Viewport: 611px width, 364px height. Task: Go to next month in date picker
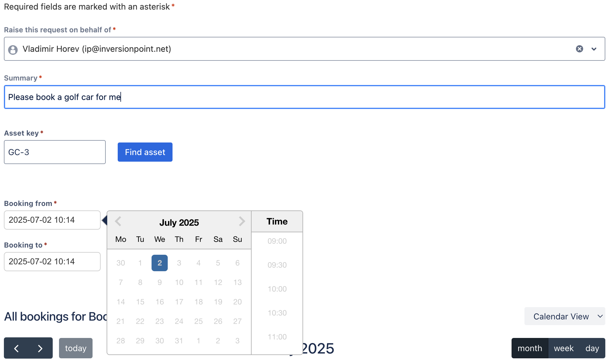(x=242, y=222)
